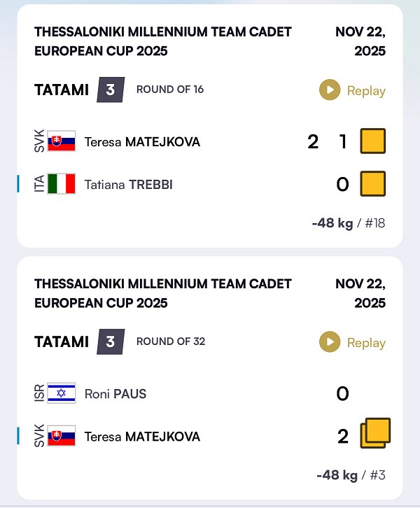
Task: Click Tatami 3 badge in Round of 16 card
Action: point(110,90)
